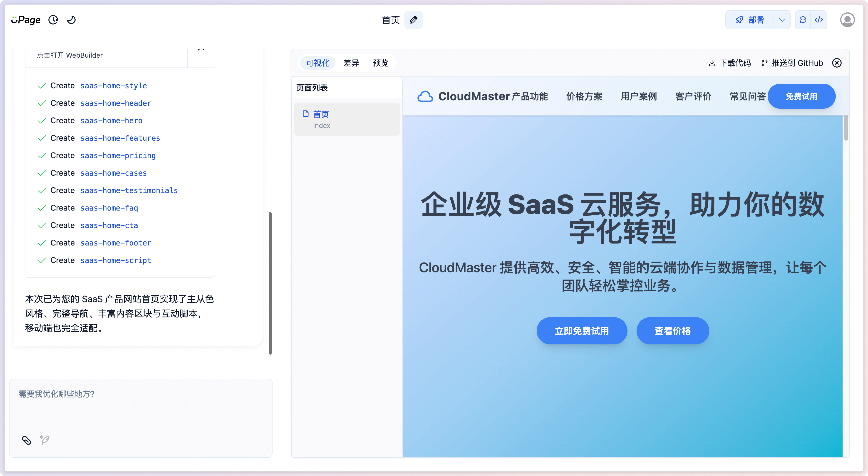Click the pencil icon next to 首页

pos(413,20)
